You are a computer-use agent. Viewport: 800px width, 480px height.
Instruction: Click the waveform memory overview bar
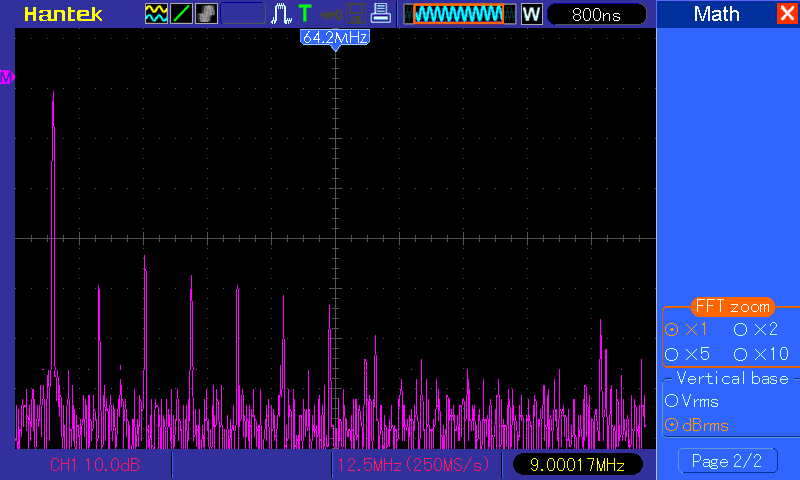(459, 14)
